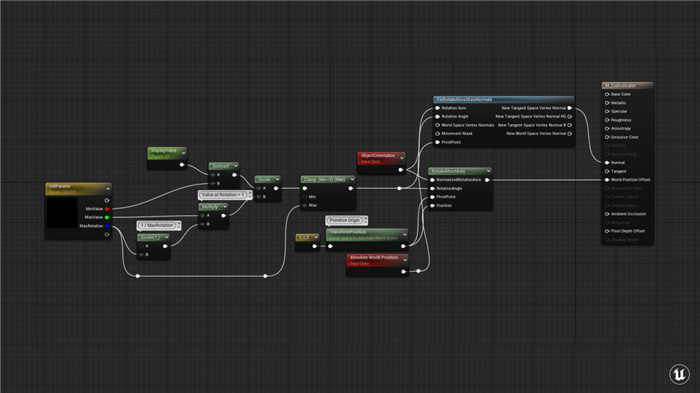
Task: Expand the Absolute World Position node chevron
Action: [x=405, y=259]
